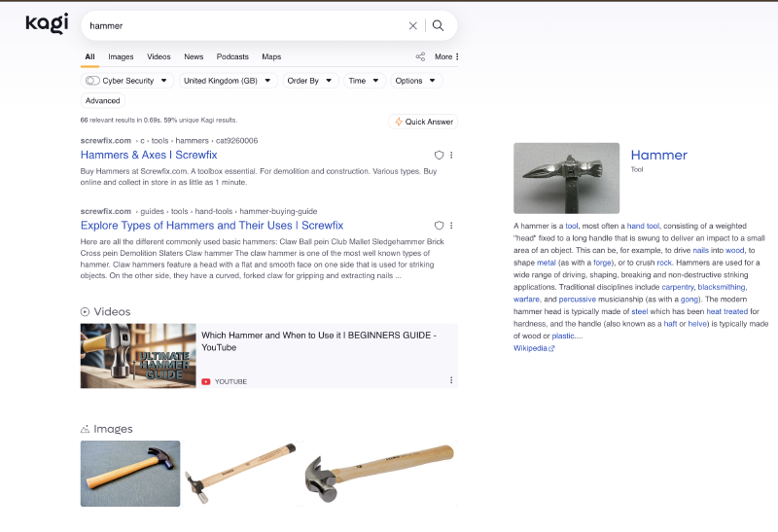This screenshot has height=532, width=778.
Task: Follow the 'forge' link in the panel
Action: [602, 263]
